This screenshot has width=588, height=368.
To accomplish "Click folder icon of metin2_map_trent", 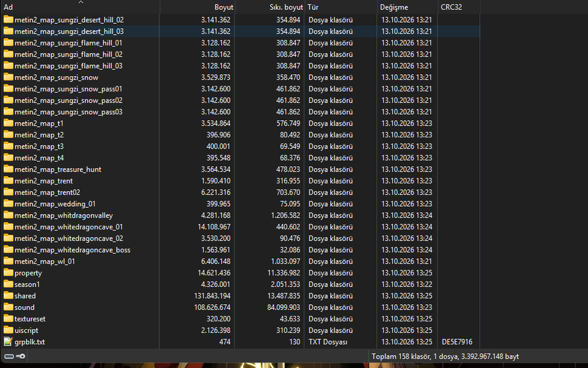I will (x=8, y=181).
